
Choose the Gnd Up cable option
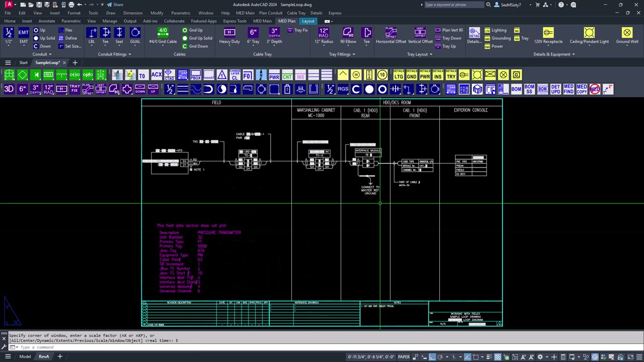(193, 30)
